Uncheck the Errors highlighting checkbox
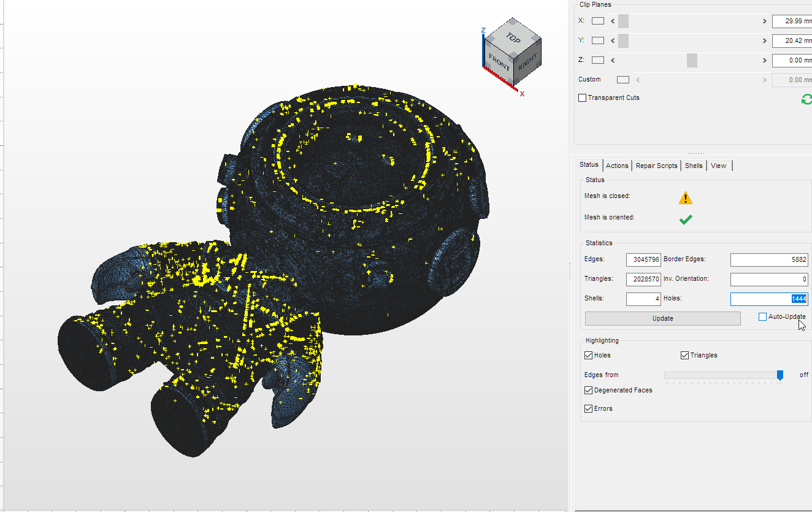This screenshot has height=512, width=812. 589,409
